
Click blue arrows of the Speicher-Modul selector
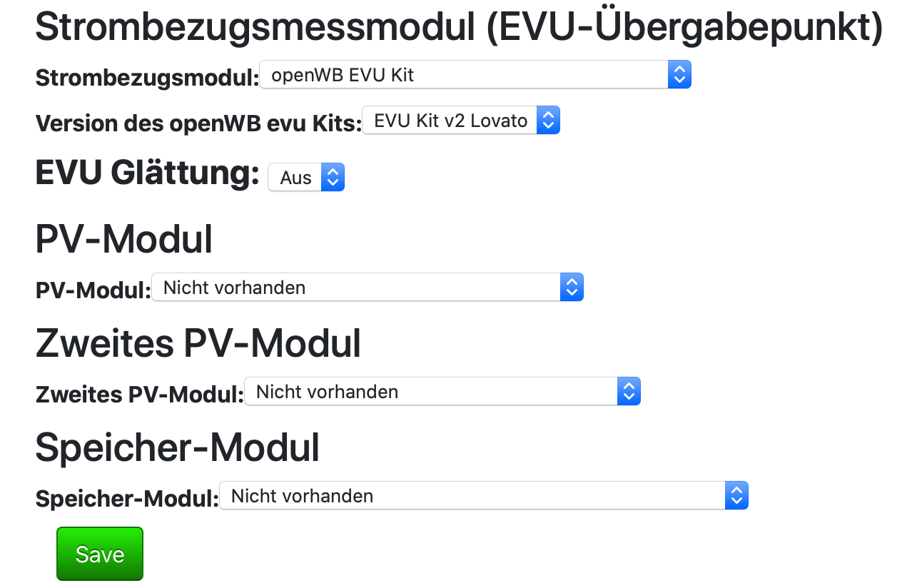click(736, 496)
